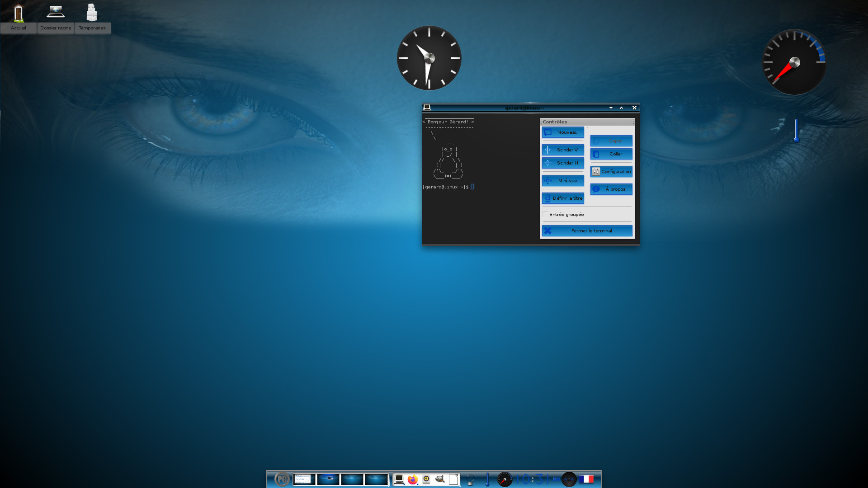Shade the terminal window with down arrow

coord(611,108)
